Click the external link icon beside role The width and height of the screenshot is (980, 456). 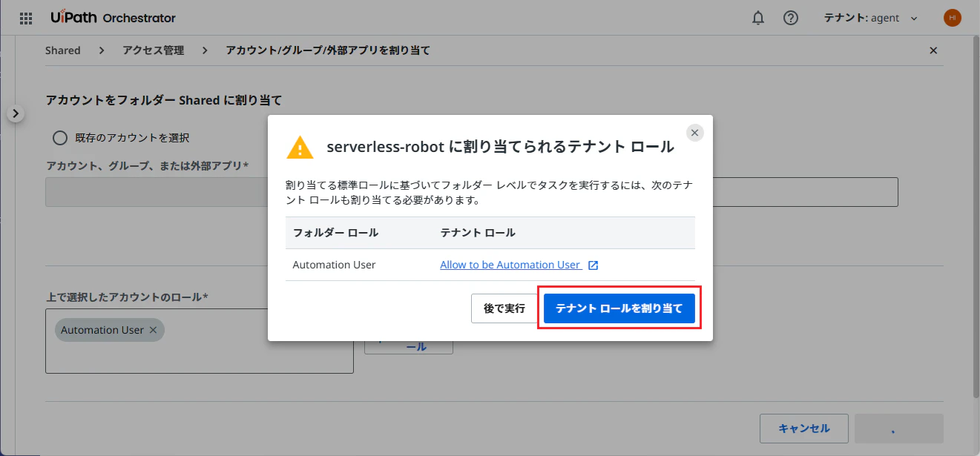593,265
